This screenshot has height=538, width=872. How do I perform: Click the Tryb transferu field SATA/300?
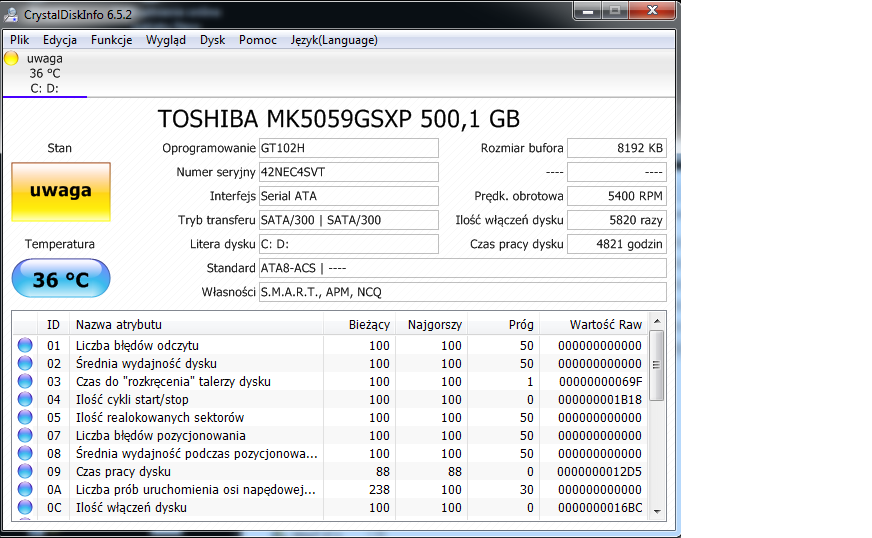tap(349, 220)
